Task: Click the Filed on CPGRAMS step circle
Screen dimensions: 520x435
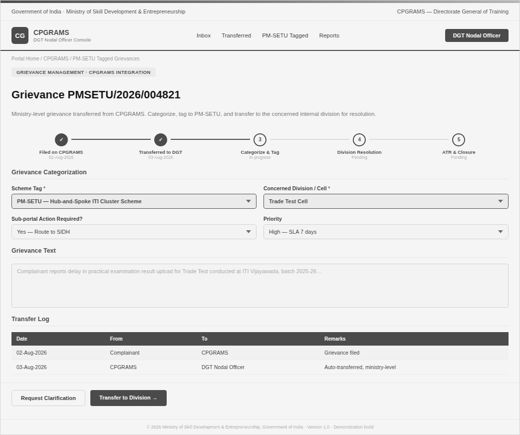Action: click(61, 140)
